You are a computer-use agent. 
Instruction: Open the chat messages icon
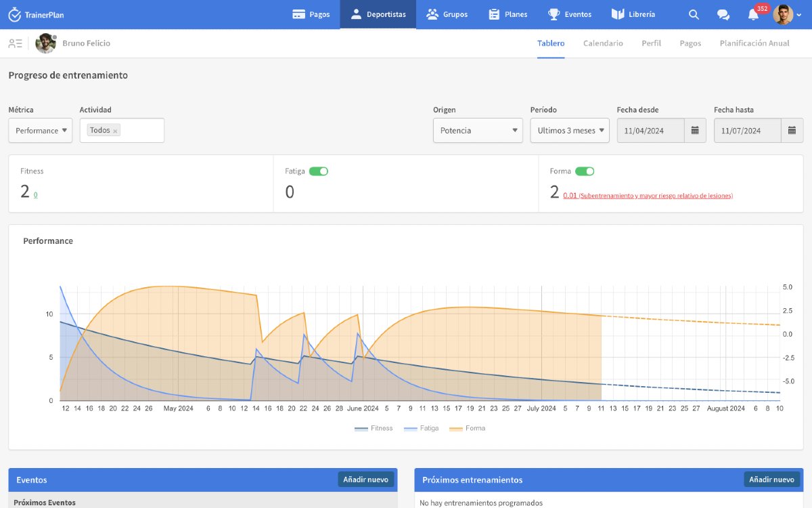click(723, 14)
